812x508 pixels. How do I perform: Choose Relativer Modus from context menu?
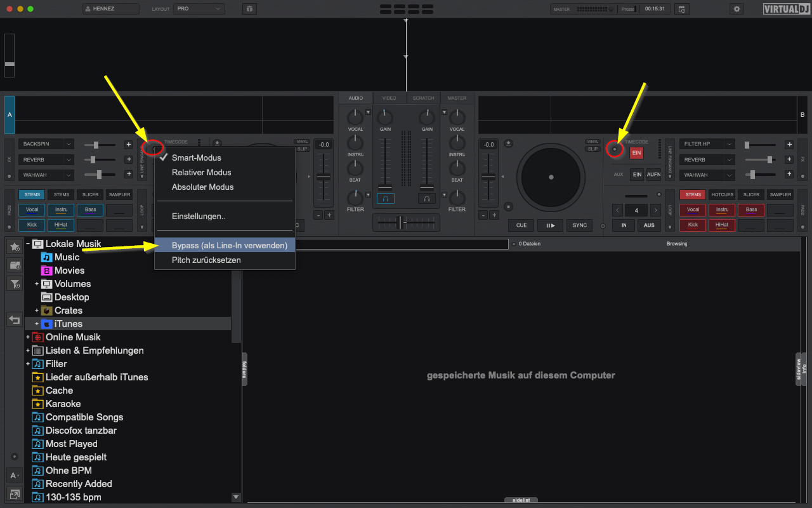tap(225, 172)
